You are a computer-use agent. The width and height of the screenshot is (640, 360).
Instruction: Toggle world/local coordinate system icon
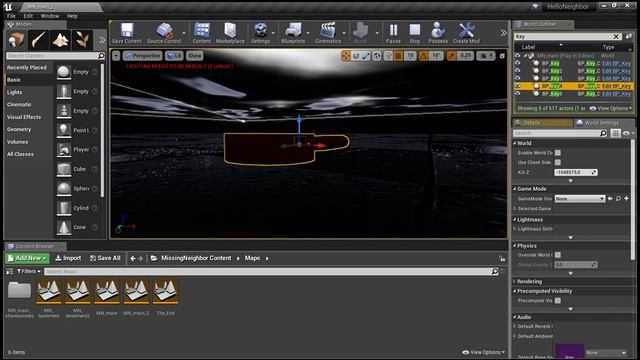pos(377,56)
